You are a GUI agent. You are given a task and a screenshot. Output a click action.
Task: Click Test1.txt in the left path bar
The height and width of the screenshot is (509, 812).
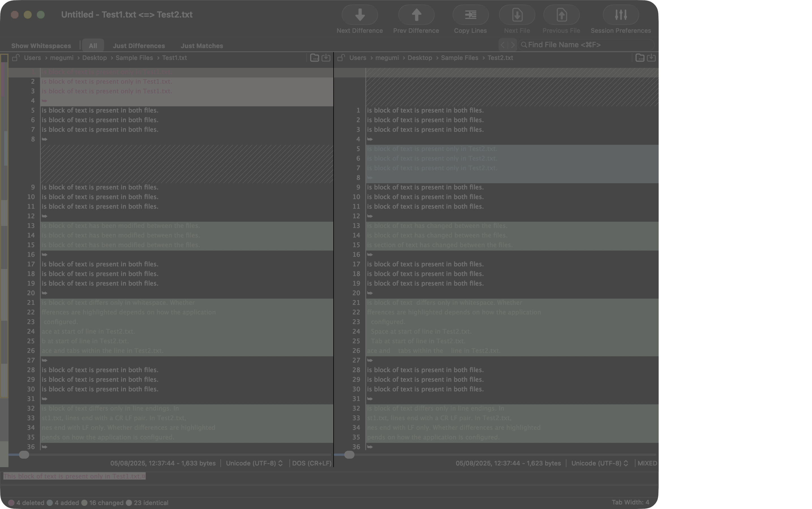[175, 58]
